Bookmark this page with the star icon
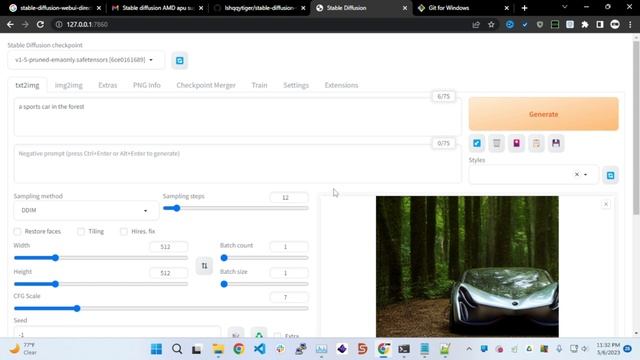This screenshot has width=640, height=360. click(491, 24)
